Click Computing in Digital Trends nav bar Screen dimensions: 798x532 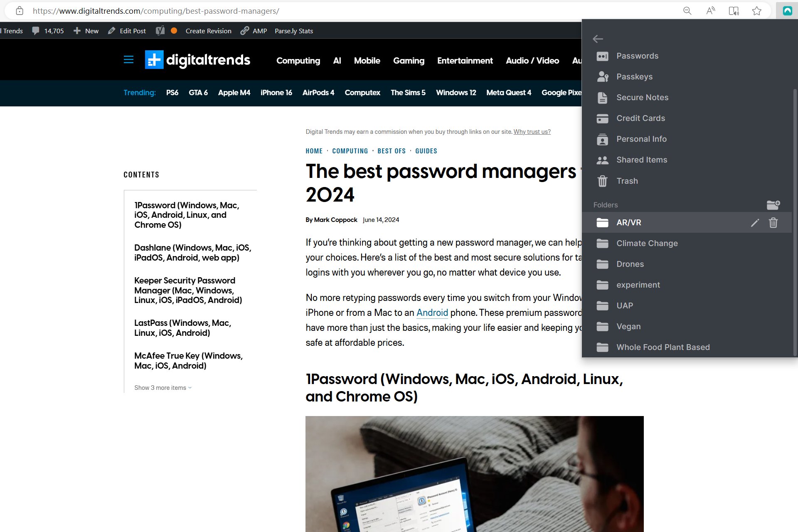point(299,60)
